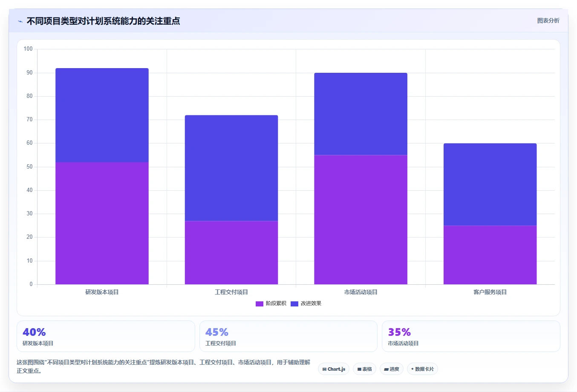Click the 图表分析 label in the header
The width and height of the screenshot is (577, 392).
[x=548, y=20]
